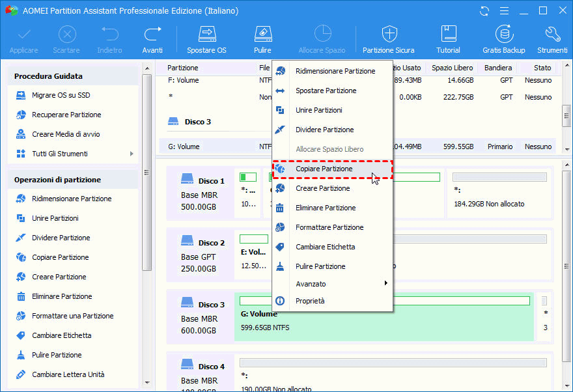The width and height of the screenshot is (573, 392).
Task: Choose Cambiare Etichetta from context menu
Action: 333,247
